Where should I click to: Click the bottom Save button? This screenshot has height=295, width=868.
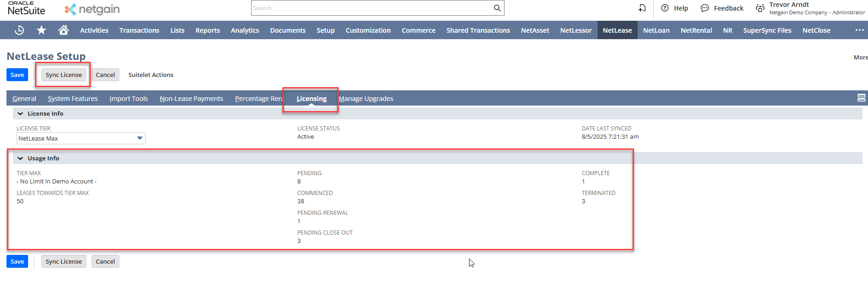point(17,261)
